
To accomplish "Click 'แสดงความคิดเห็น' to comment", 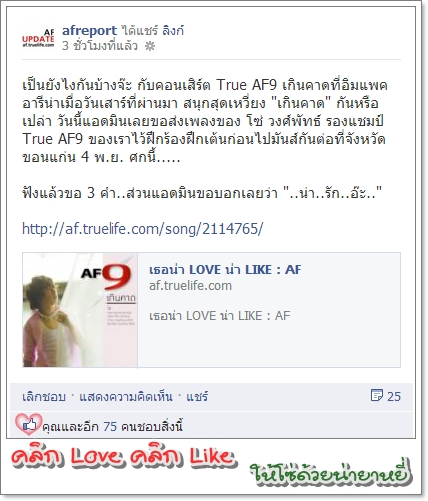I will tap(126, 397).
